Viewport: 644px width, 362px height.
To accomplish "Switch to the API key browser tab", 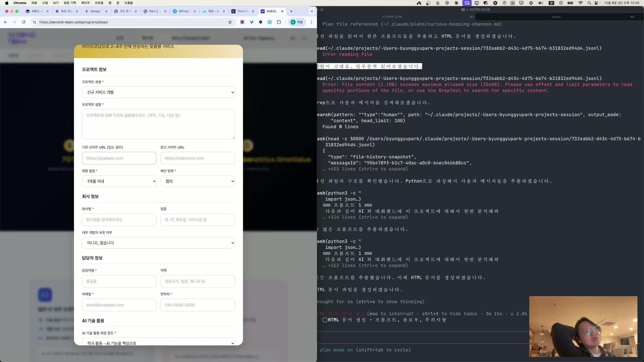I will pos(183,11).
